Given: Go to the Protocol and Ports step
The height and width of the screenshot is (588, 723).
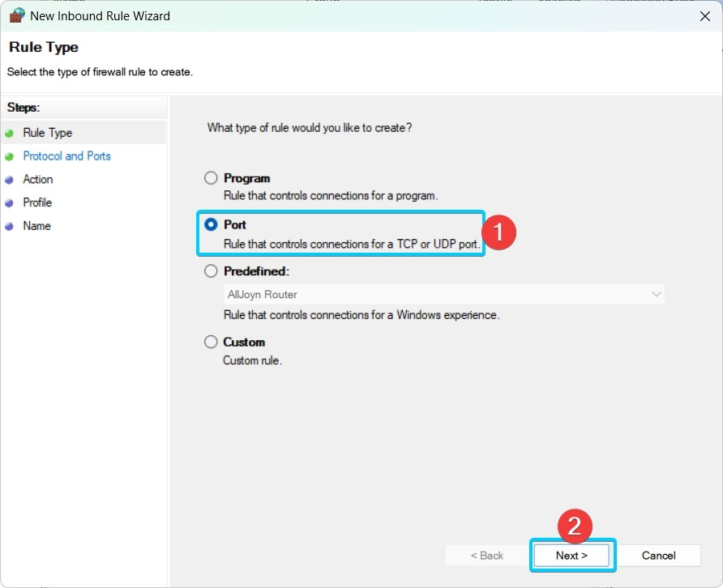Looking at the screenshot, I should point(66,156).
